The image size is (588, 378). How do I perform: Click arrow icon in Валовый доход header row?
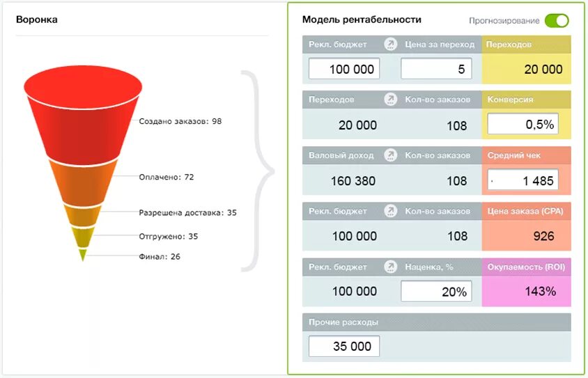point(390,155)
